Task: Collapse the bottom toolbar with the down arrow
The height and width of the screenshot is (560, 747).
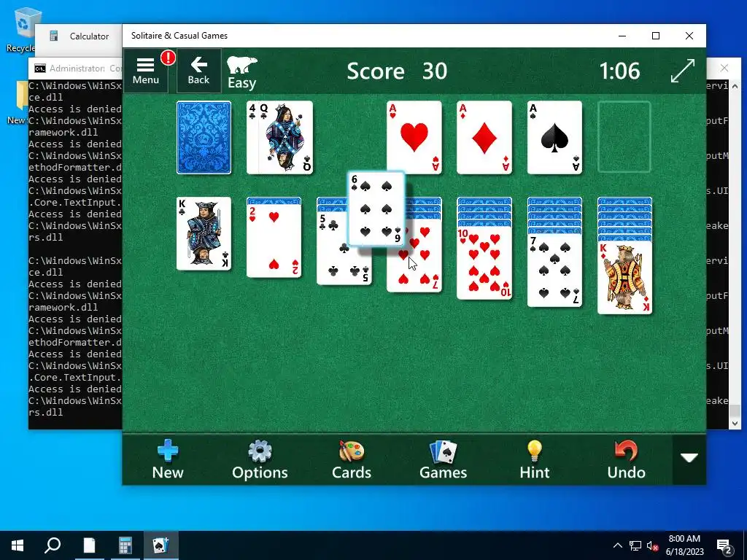Action: point(689,458)
